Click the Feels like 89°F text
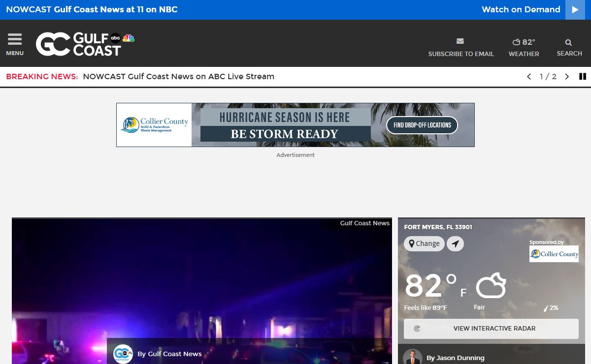Viewport: 591px width, 364px height. (426, 308)
